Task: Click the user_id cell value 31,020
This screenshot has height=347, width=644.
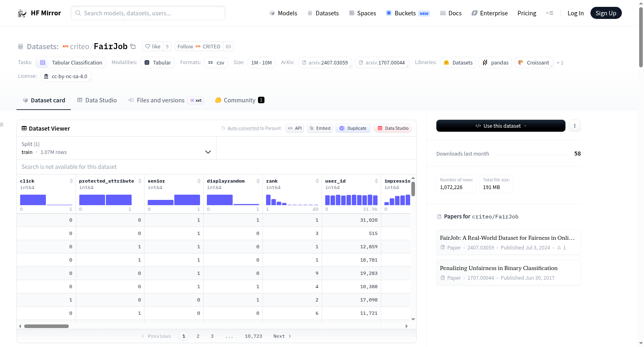Action: coord(369,220)
